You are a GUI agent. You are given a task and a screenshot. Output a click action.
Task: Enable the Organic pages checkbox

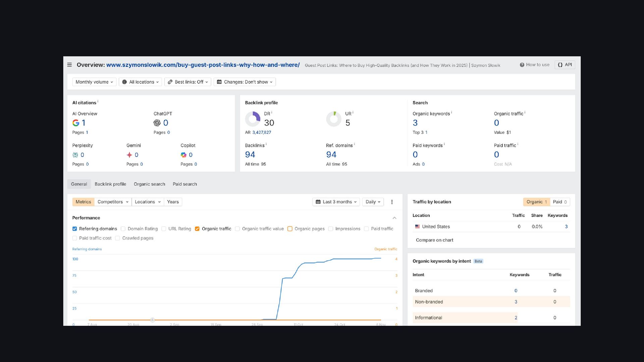[x=290, y=229]
